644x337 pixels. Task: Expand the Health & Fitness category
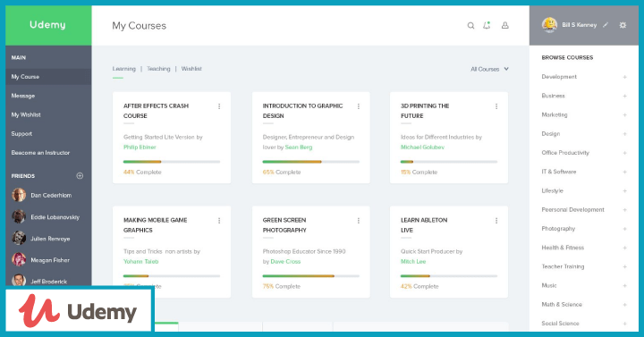pyautogui.click(x=624, y=248)
